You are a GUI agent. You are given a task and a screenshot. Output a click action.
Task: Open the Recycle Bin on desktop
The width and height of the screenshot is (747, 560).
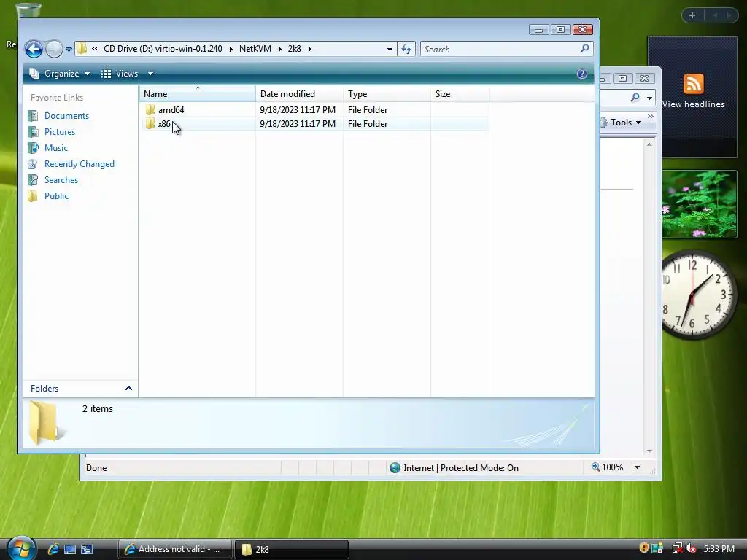(x=28, y=10)
